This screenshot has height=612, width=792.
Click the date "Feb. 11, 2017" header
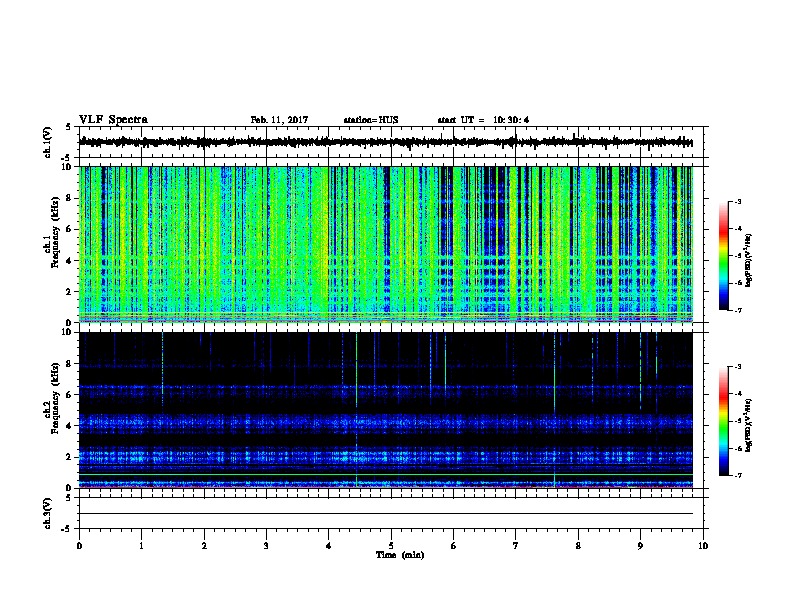pos(279,120)
